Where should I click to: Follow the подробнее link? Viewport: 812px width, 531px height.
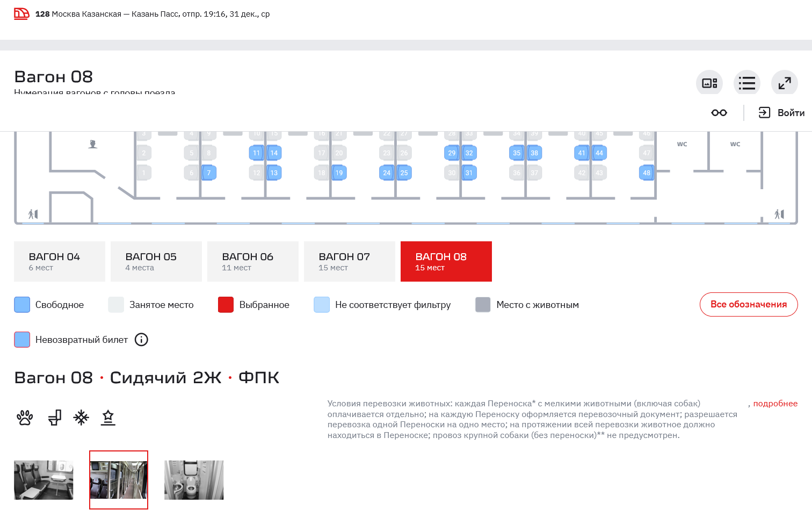pyautogui.click(x=775, y=404)
